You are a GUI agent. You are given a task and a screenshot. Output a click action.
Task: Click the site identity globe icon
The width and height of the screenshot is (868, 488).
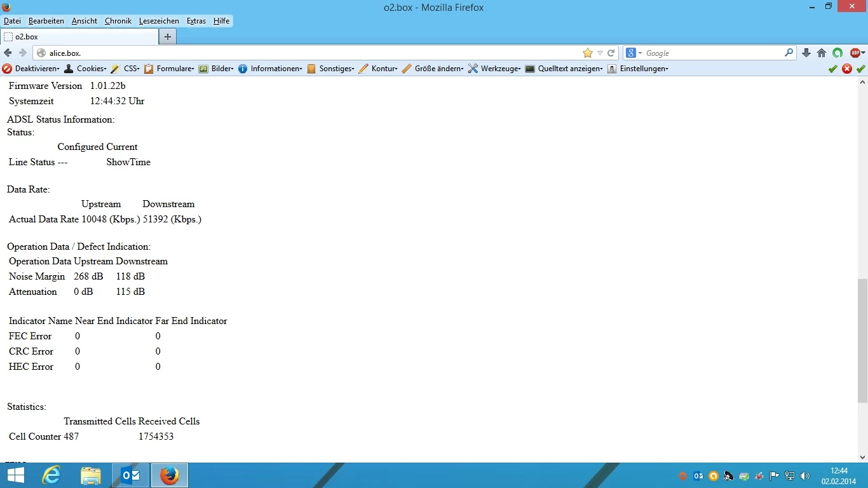click(x=41, y=53)
